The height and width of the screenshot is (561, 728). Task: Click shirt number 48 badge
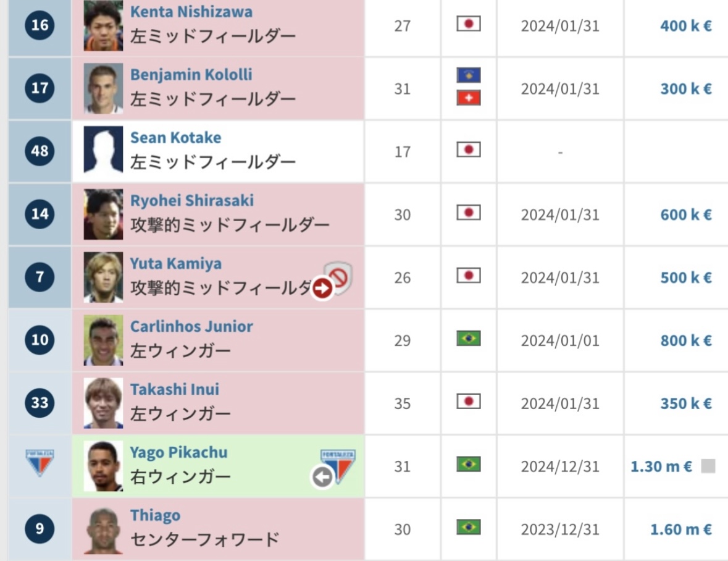tap(40, 151)
